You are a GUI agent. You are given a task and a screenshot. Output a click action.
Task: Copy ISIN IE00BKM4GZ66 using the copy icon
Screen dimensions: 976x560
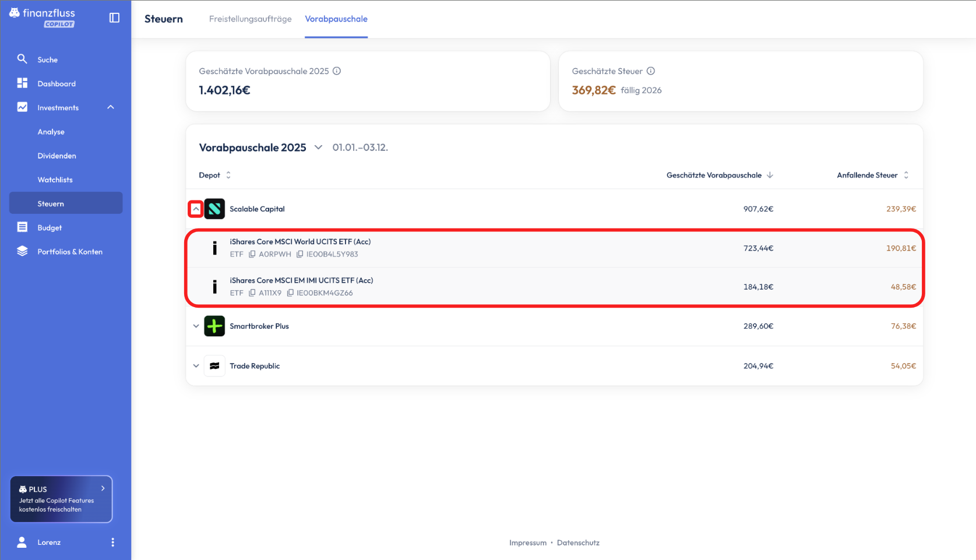pyautogui.click(x=290, y=293)
